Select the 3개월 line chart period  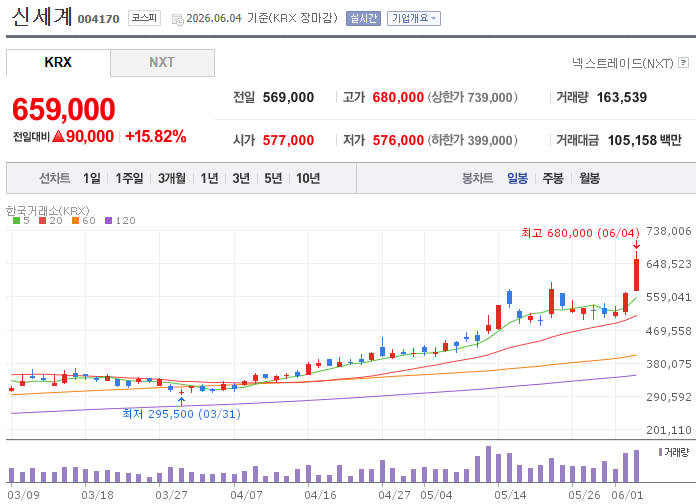tap(172, 178)
